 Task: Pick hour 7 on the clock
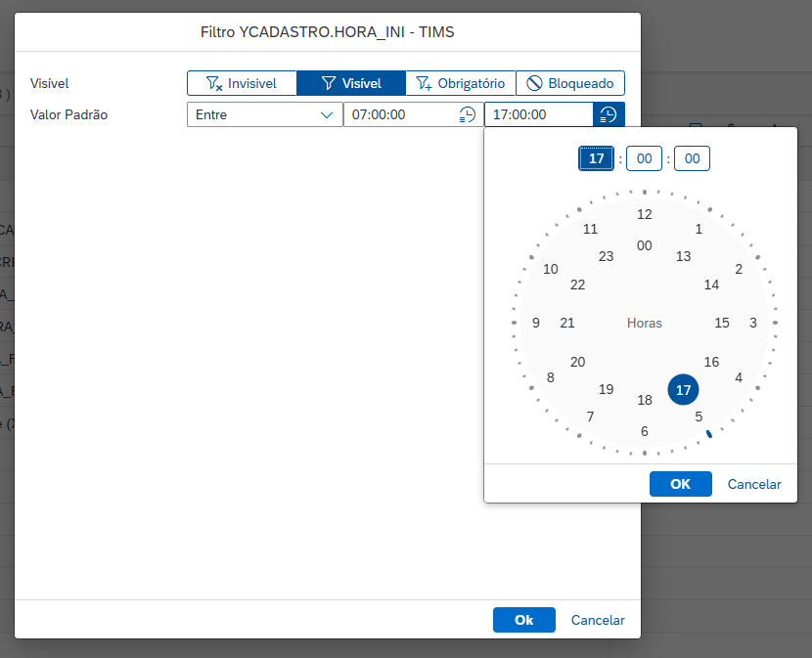pos(590,417)
